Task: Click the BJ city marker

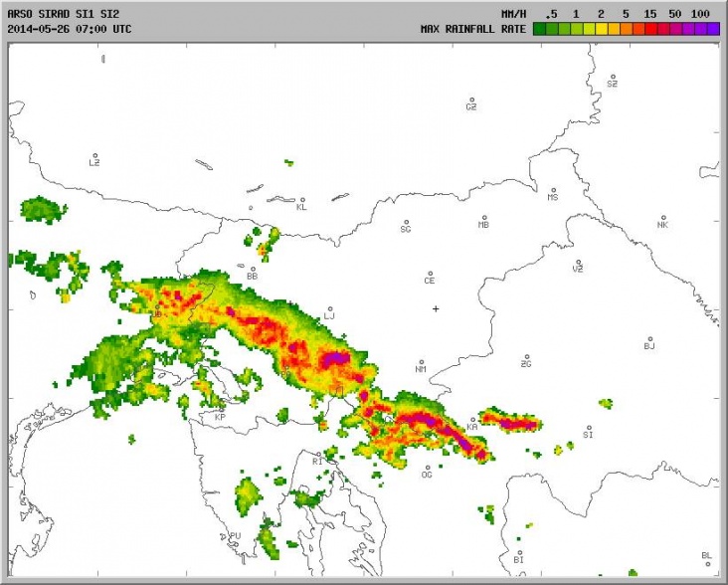Action: [649, 339]
